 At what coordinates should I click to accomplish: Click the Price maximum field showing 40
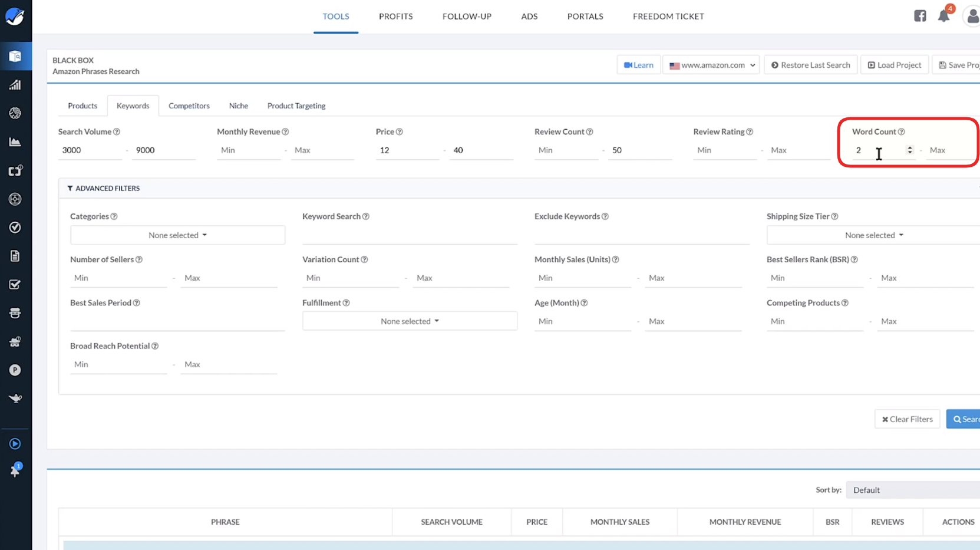481,150
